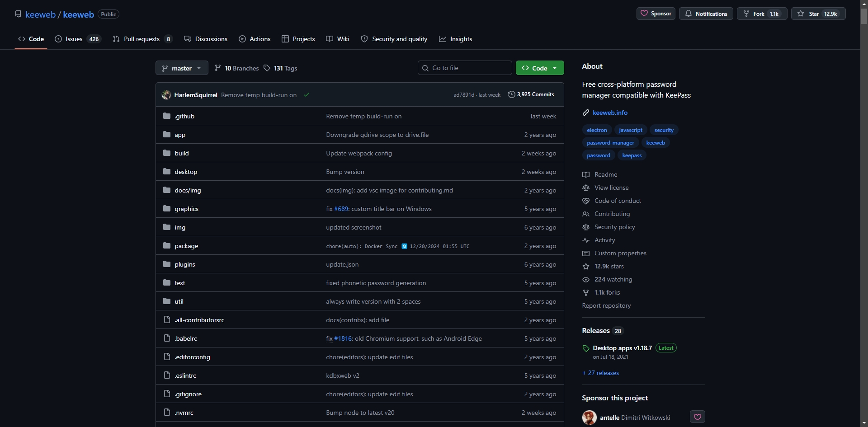Open the .editorconfig file
Viewport: 868px width, 427px height.
point(192,357)
